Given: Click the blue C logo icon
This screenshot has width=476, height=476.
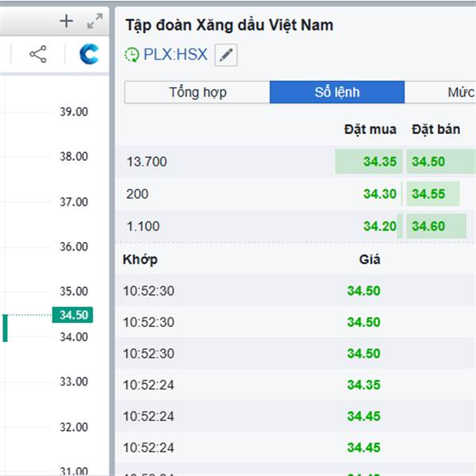Looking at the screenshot, I should pyautogui.click(x=89, y=54).
